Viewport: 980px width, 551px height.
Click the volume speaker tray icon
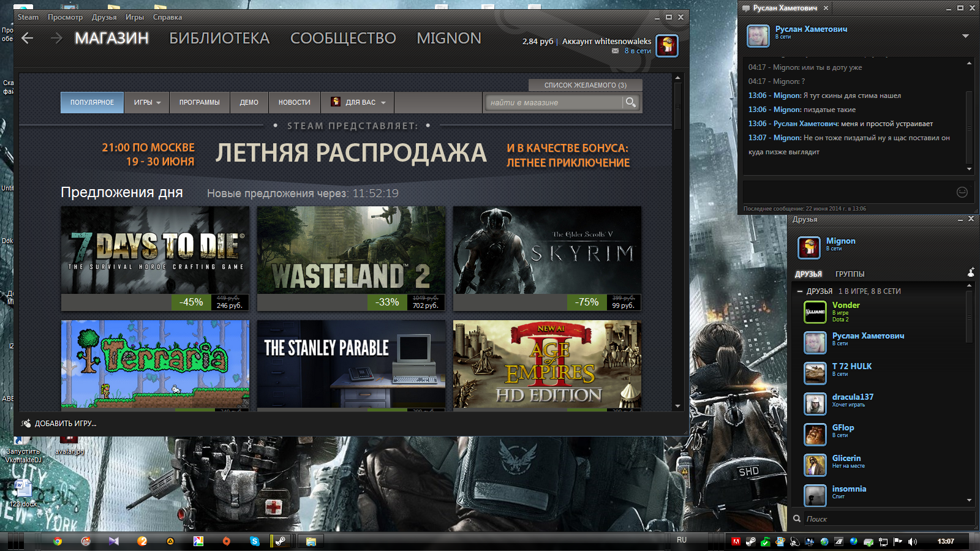click(913, 541)
